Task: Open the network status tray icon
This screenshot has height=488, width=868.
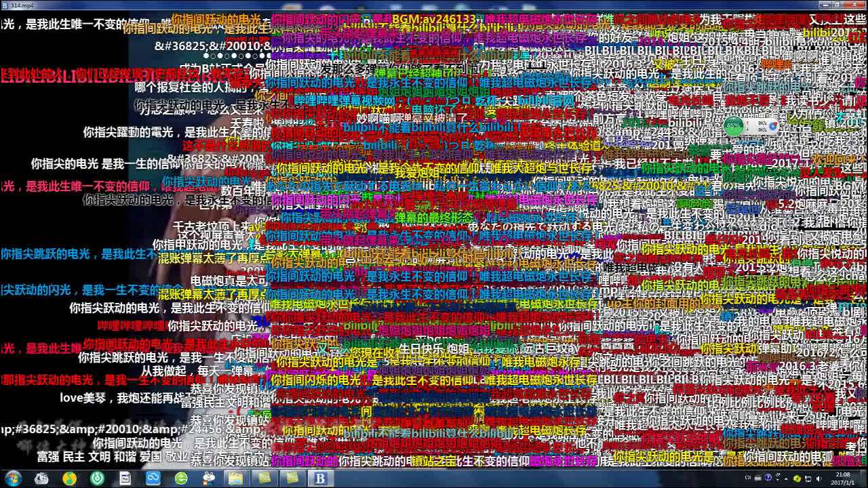Action: pyautogui.click(x=808, y=479)
